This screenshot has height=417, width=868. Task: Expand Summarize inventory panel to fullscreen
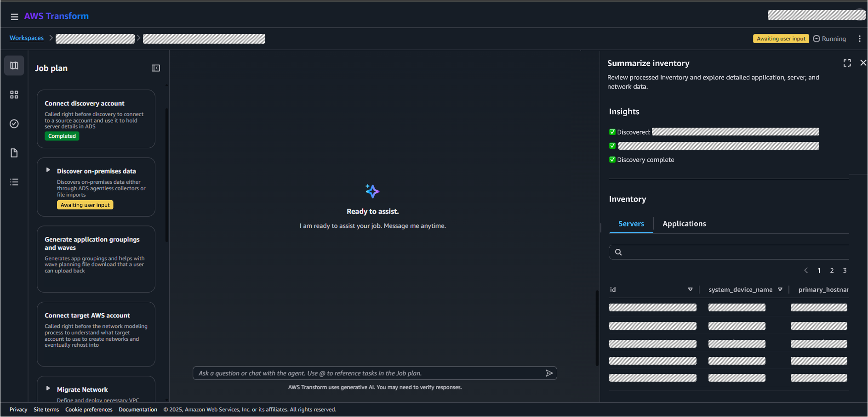[847, 63]
